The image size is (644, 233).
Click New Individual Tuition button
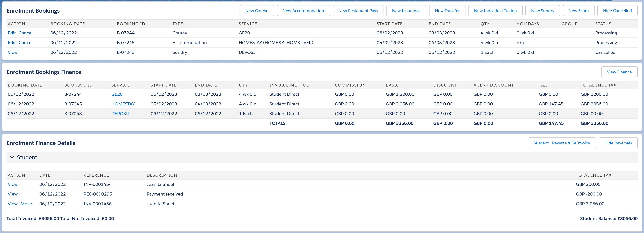[495, 11]
